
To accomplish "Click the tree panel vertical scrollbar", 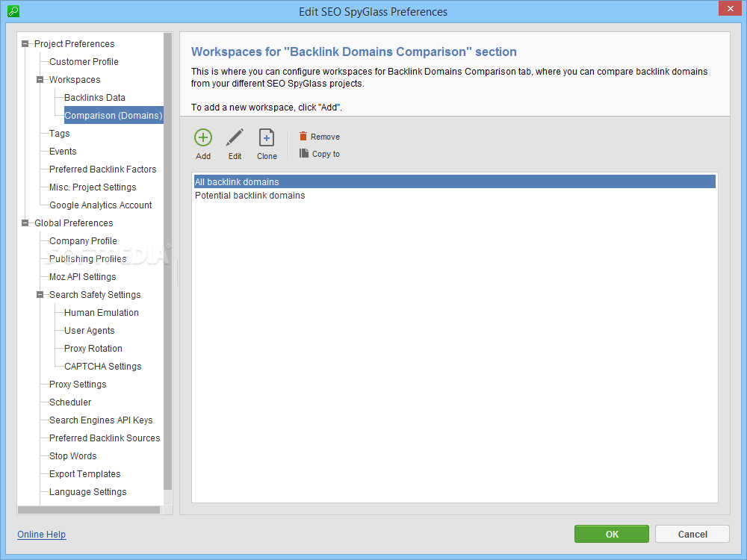I will click(x=167, y=261).
